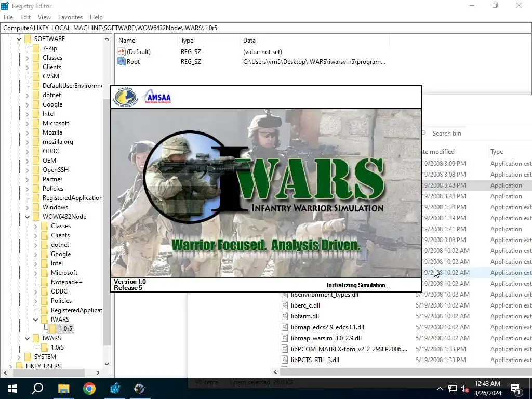Open taskbar Search
532x399 pixels.
pos(37,389)
